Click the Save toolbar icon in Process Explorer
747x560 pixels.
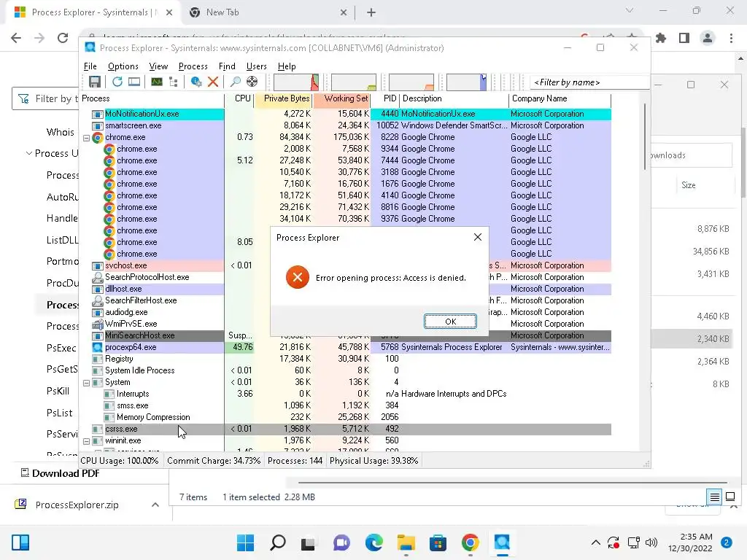click(x=94, y=82)
